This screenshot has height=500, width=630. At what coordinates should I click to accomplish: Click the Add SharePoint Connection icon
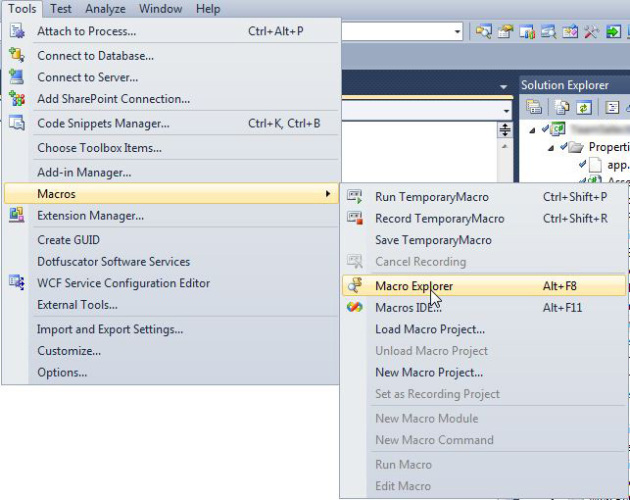coord(17,98)
